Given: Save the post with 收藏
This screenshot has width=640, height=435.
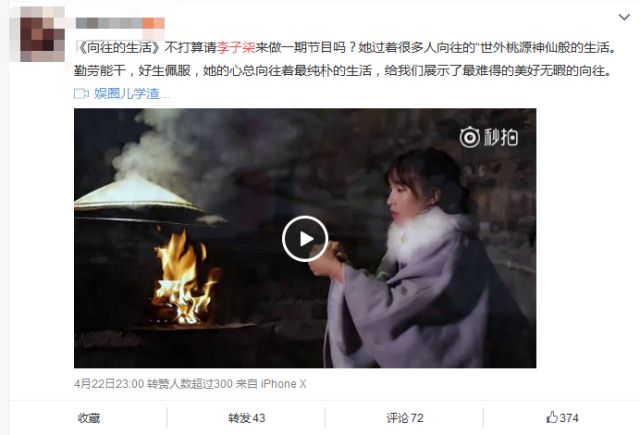Looking at the screenshot, I should click(x=89, y=418).
